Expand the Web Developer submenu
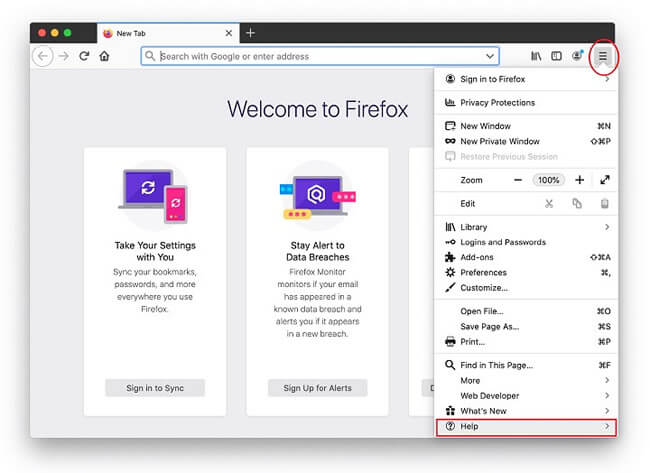The image size is (650, 473). pos(526,396)
